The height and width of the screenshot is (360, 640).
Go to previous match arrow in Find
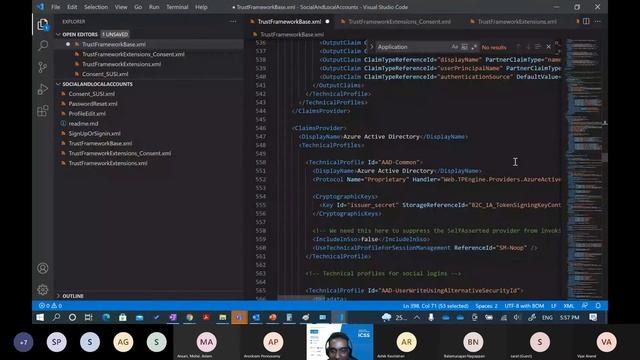click(x=518, y=47)
